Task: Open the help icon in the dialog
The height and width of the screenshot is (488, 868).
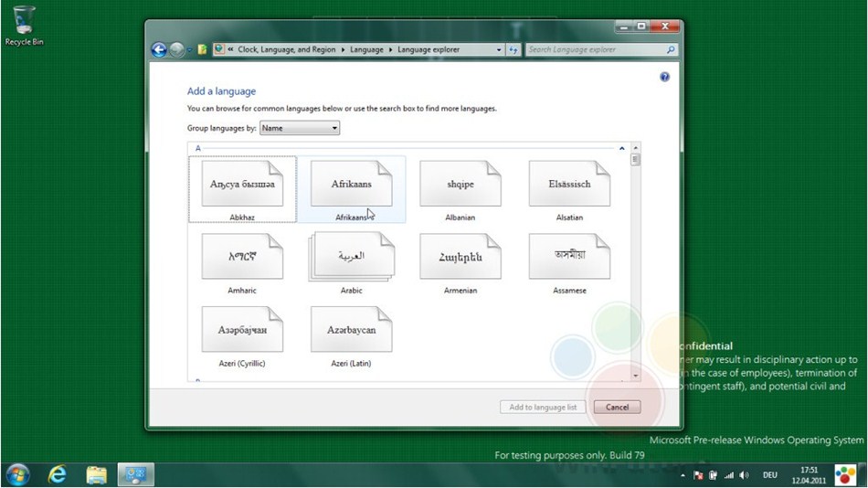Action: [x=665, y=77]
